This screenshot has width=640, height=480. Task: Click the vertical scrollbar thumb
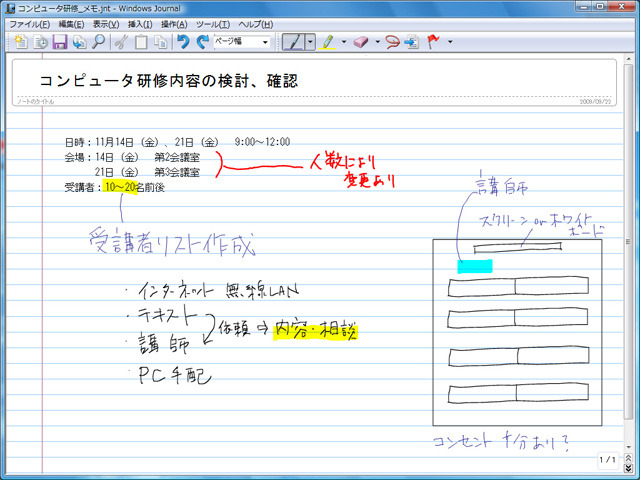tap(629, 242)
